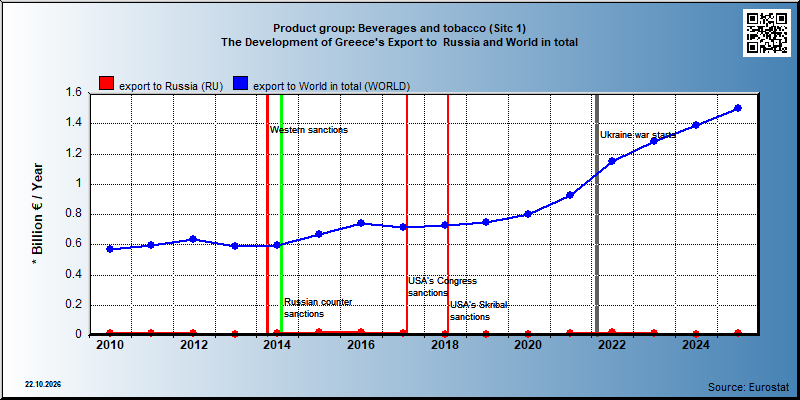The image size is (800, 400).
Task: Click the grey Ukraine war vertical marker line
Action: [x=597, y=213]
